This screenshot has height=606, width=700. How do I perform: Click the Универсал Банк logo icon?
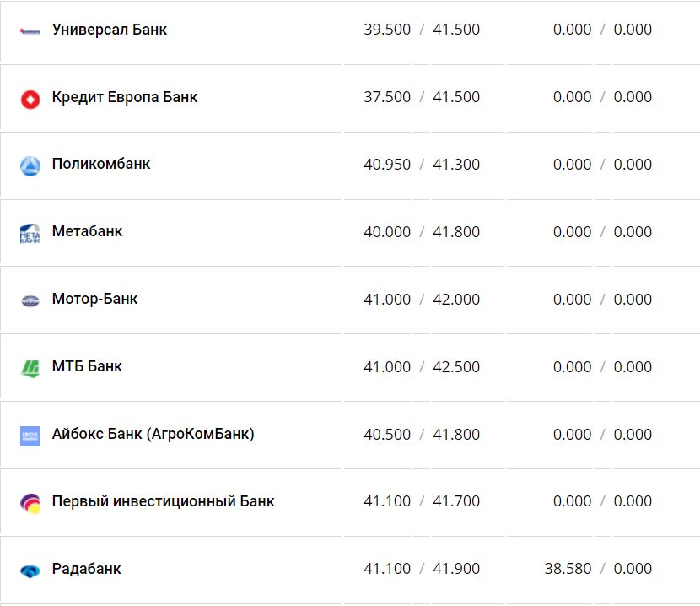[x=30, y=31]
